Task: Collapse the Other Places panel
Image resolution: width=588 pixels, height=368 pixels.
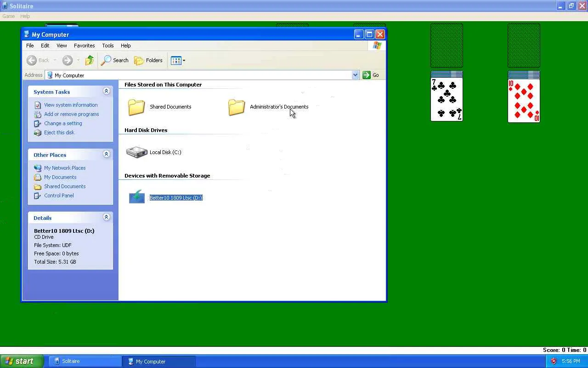Action: click(106, 154)
